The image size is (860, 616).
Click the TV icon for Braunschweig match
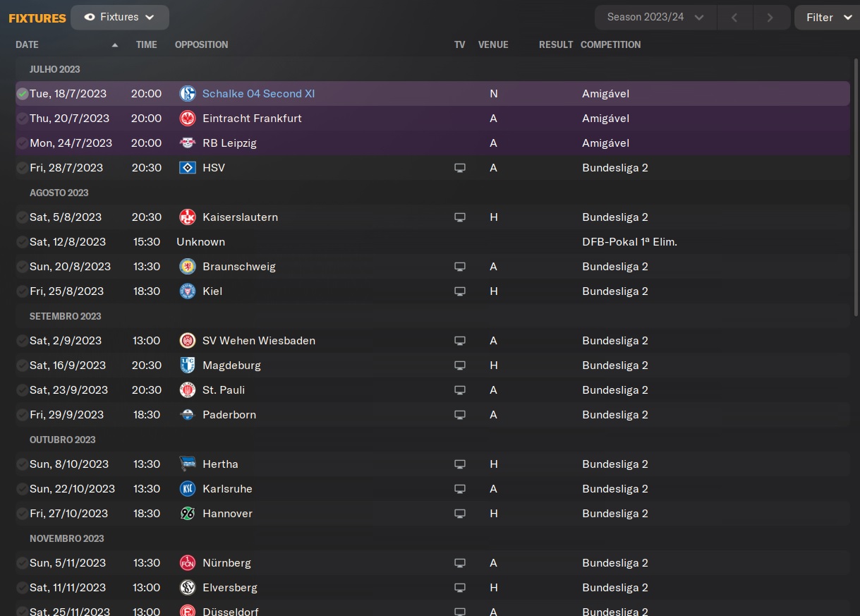tap(460, 267)
